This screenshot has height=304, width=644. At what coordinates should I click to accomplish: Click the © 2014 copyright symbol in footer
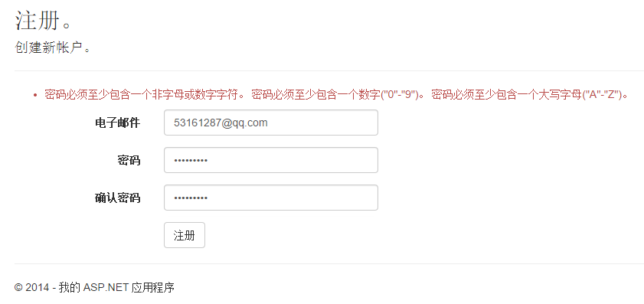18,288
